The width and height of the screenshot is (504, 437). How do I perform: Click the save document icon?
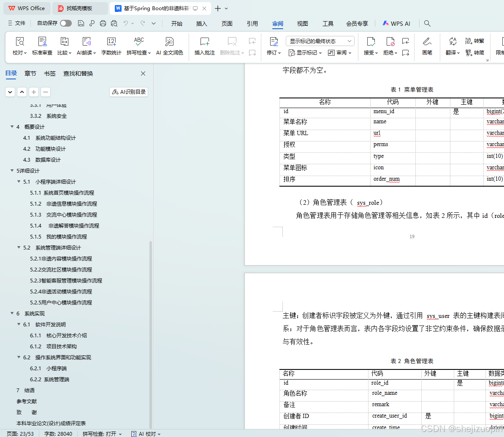click(81, 23)
